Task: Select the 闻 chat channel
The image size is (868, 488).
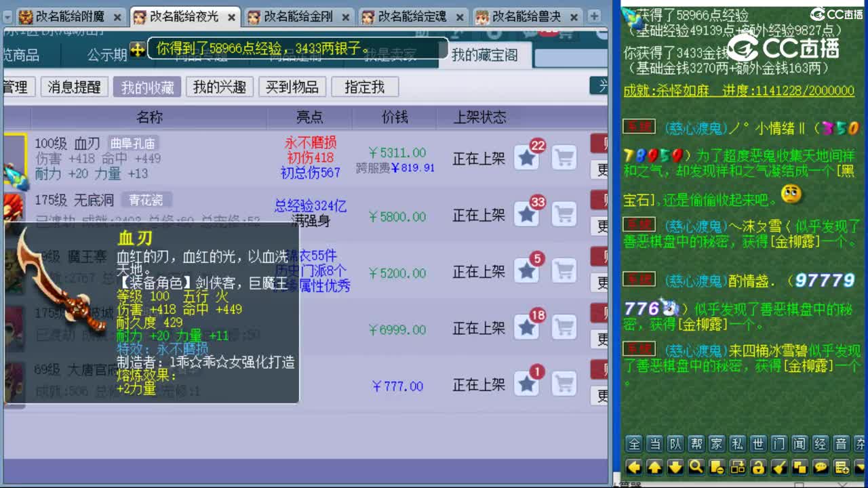Action: pos(800,444)
